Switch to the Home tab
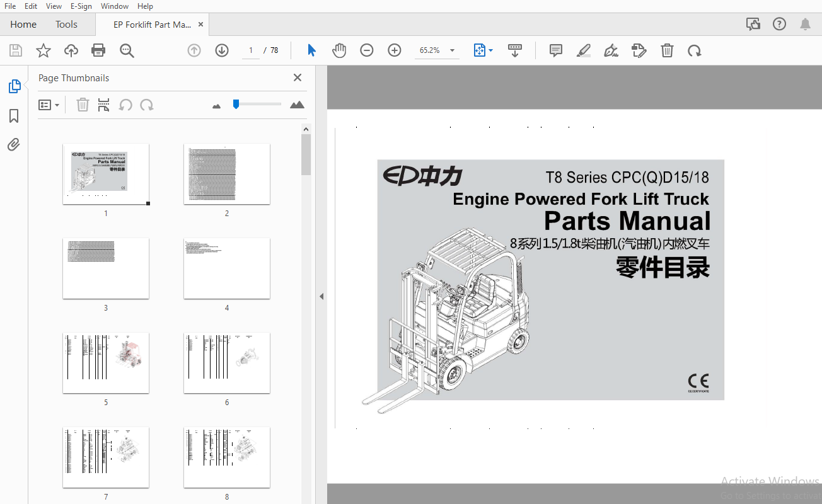 point(23,24)
